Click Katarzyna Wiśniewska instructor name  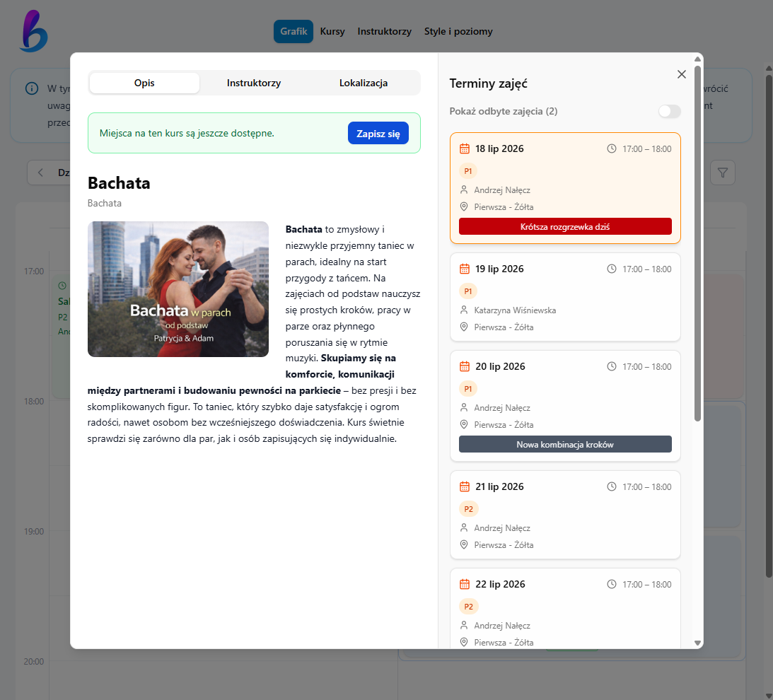click(x=515, y=310)
